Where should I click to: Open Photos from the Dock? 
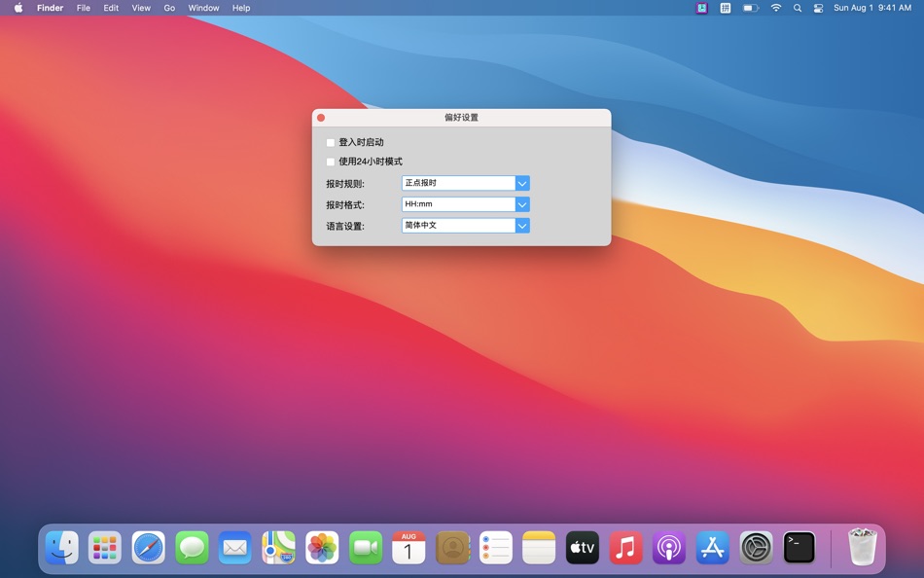(322, 548)
